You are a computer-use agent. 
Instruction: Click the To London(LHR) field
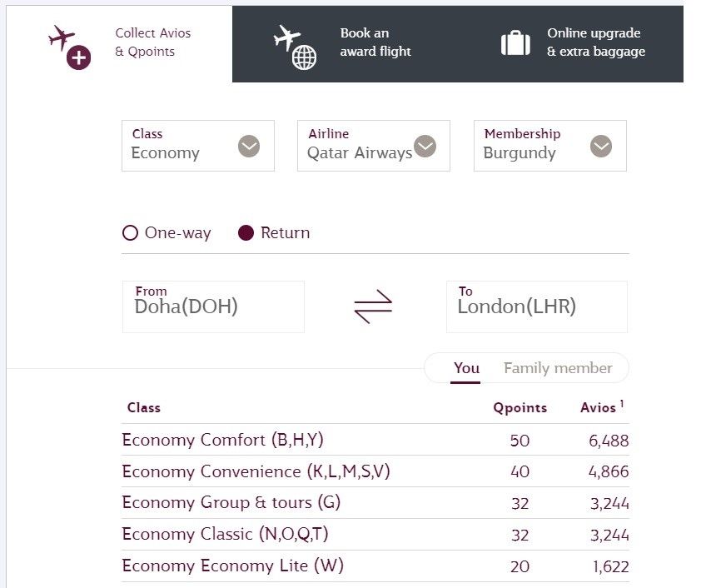[537, 306]
